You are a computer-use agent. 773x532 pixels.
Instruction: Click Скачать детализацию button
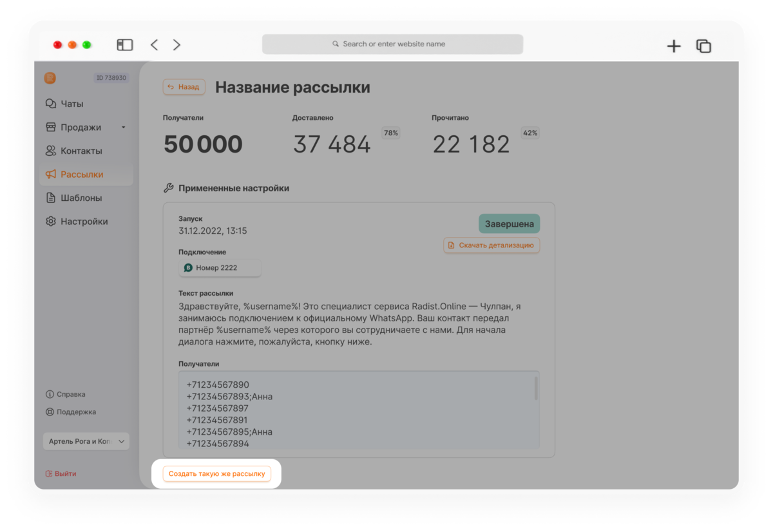pos(491,245)
